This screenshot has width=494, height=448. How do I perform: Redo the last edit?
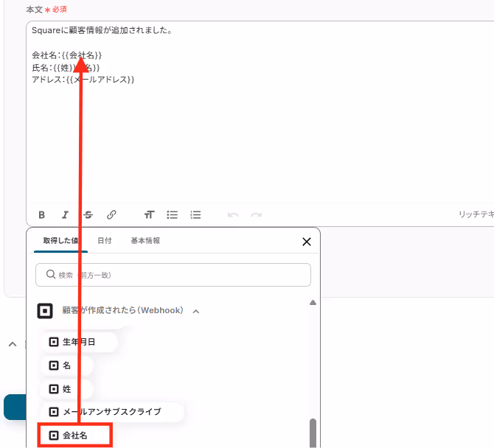256,214
